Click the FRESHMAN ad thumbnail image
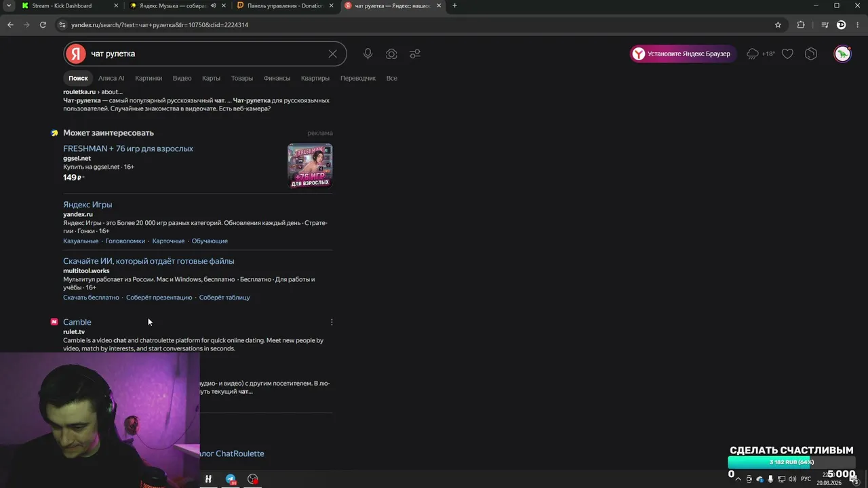The height and width of the screenshot is (488, 868). coord(310,165)
